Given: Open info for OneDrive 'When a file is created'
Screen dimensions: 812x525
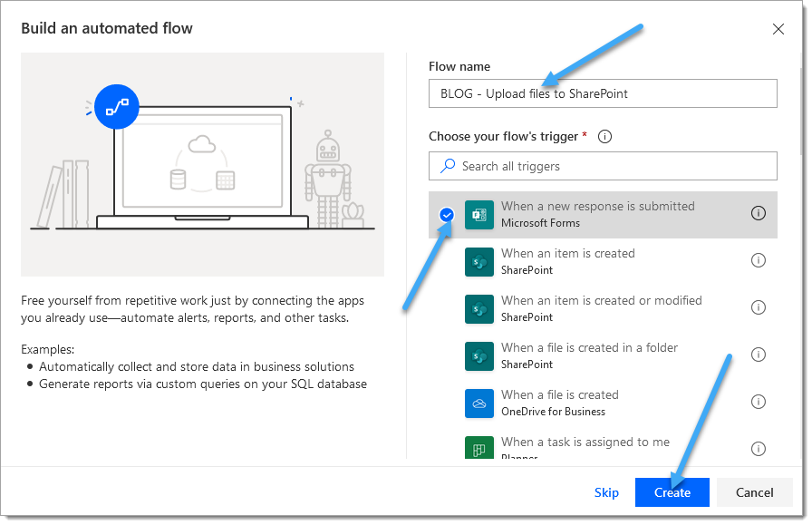Looking at the screenshot, I should [x=759, y=402].
